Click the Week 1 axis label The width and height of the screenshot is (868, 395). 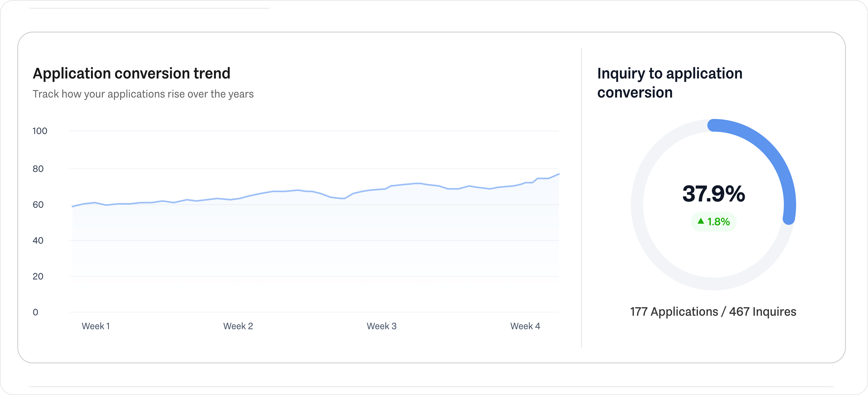coord(96,326)
